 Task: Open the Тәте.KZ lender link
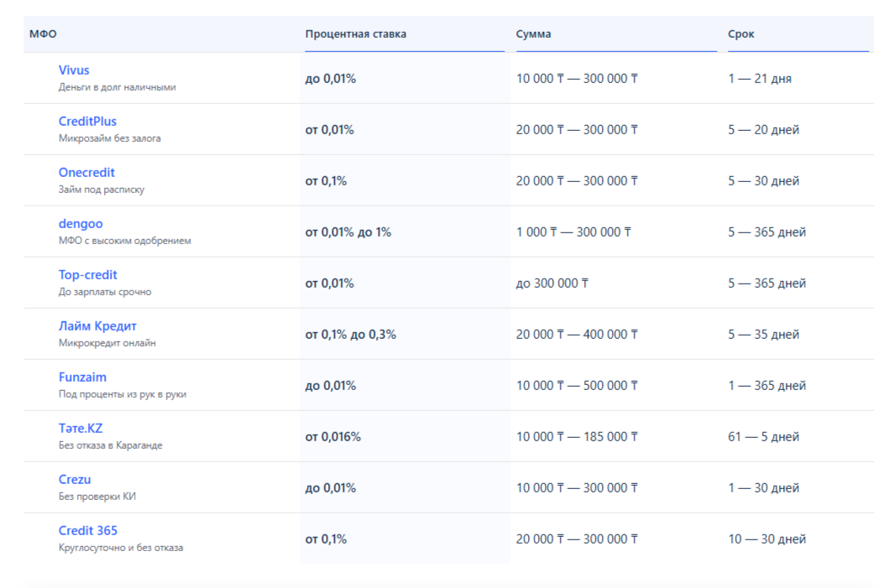click(x=81, y=429)
